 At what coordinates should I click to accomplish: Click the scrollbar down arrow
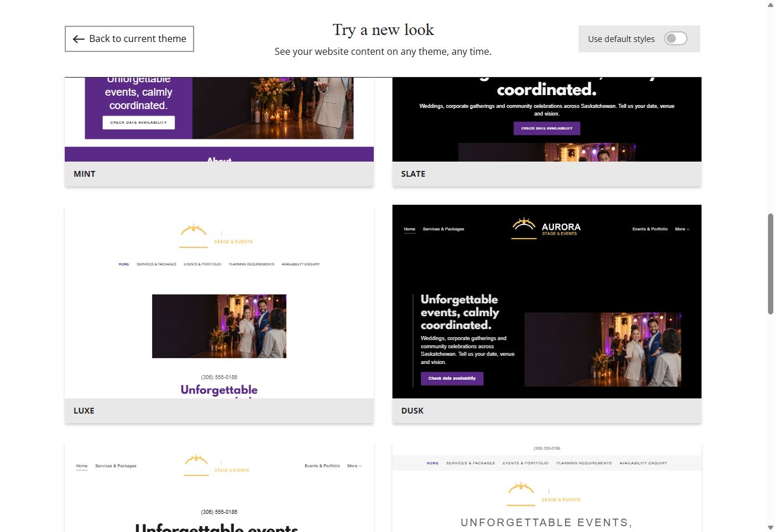(770, 527)
